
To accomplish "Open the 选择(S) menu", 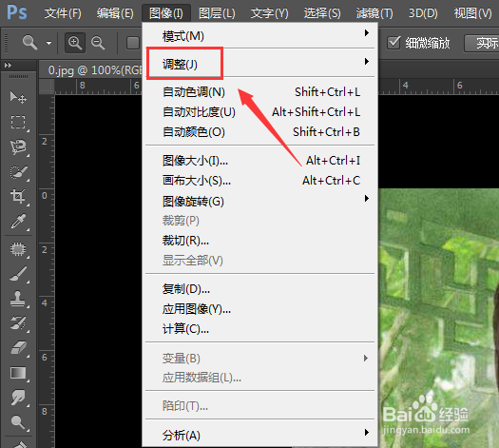I will tap(322, 13).
